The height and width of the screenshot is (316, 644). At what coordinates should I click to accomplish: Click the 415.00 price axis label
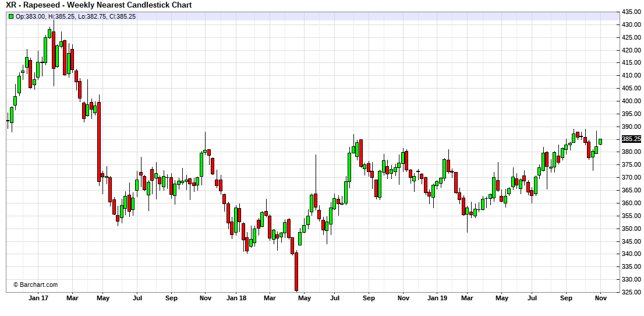tap(632, 62)
